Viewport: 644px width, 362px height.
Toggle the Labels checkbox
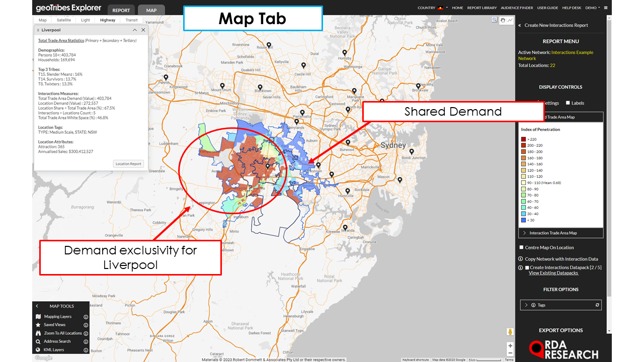[x=568, y=103]
